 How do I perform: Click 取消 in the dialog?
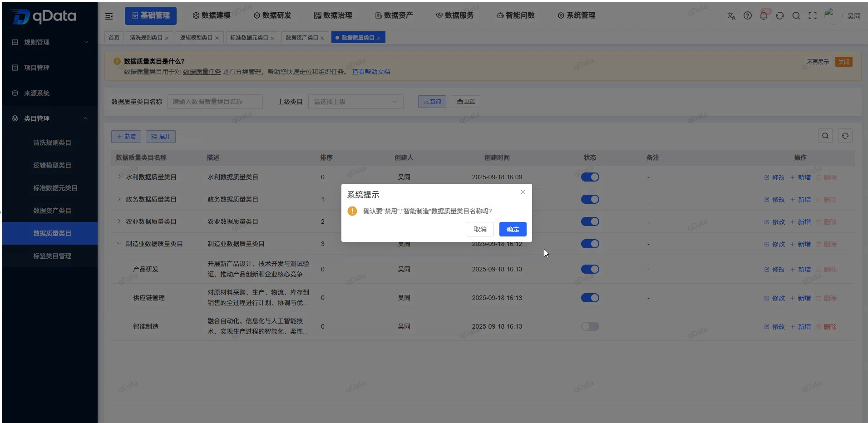click(x=480, y=229)
